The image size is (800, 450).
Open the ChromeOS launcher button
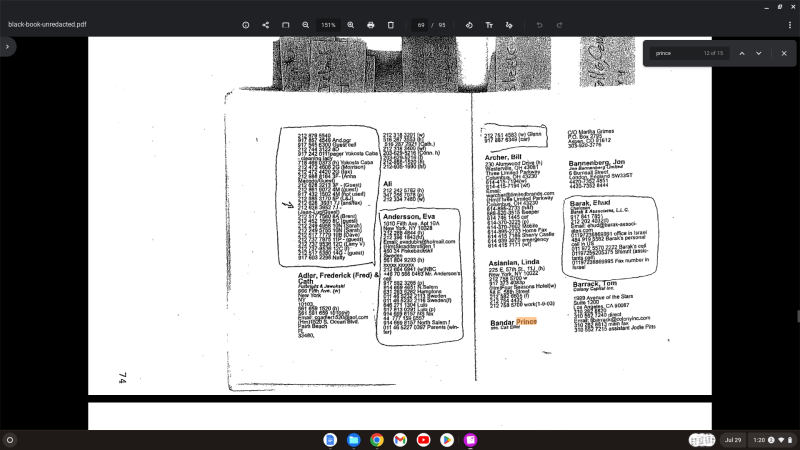10,440
